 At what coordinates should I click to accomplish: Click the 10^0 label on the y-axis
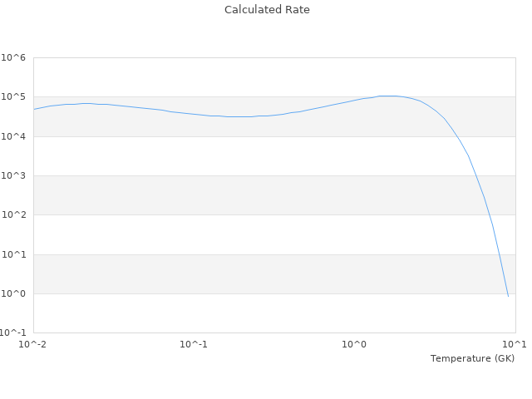click(13, 294)
